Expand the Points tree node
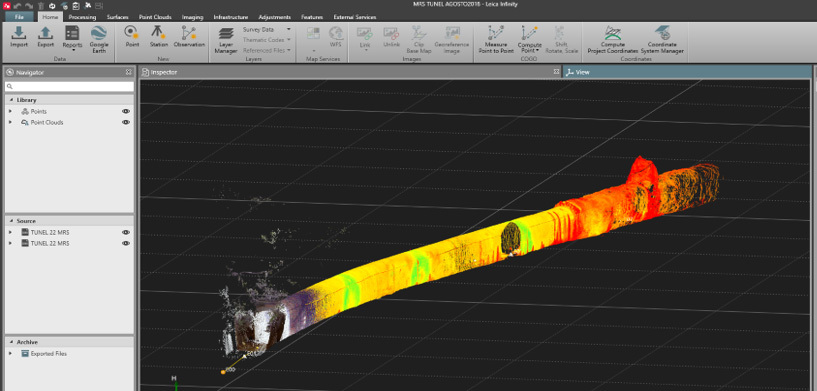817x391 pixels. tap(10, 111)
